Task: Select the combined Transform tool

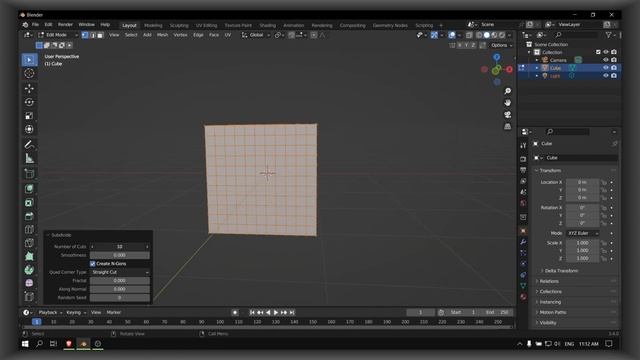Action: (x=29, y=129)
